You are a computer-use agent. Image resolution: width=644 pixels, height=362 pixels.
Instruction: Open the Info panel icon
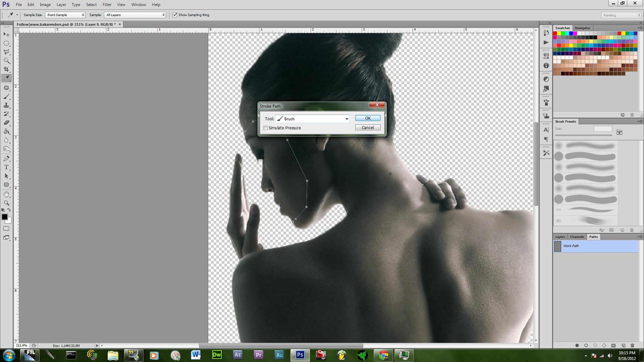click(546, 66)
